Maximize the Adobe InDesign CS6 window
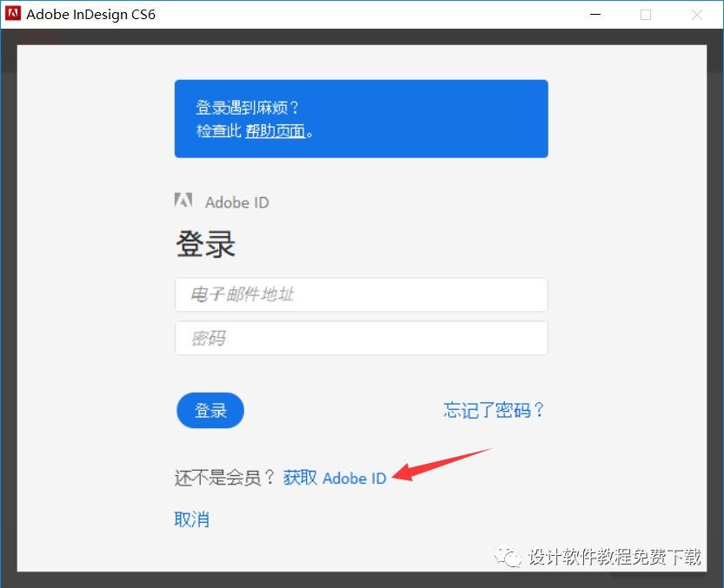 [646, 14]
